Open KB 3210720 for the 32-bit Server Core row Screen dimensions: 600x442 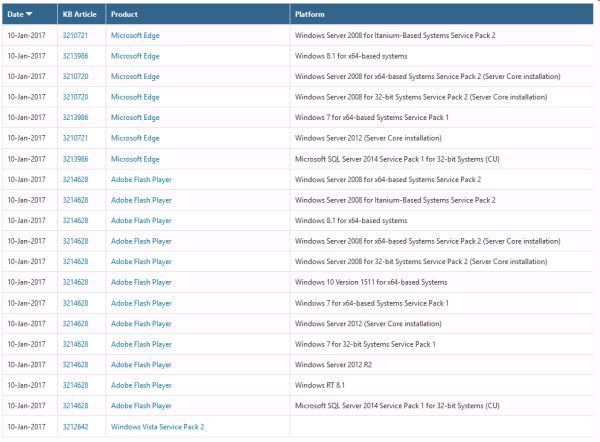tap(75, 97)
